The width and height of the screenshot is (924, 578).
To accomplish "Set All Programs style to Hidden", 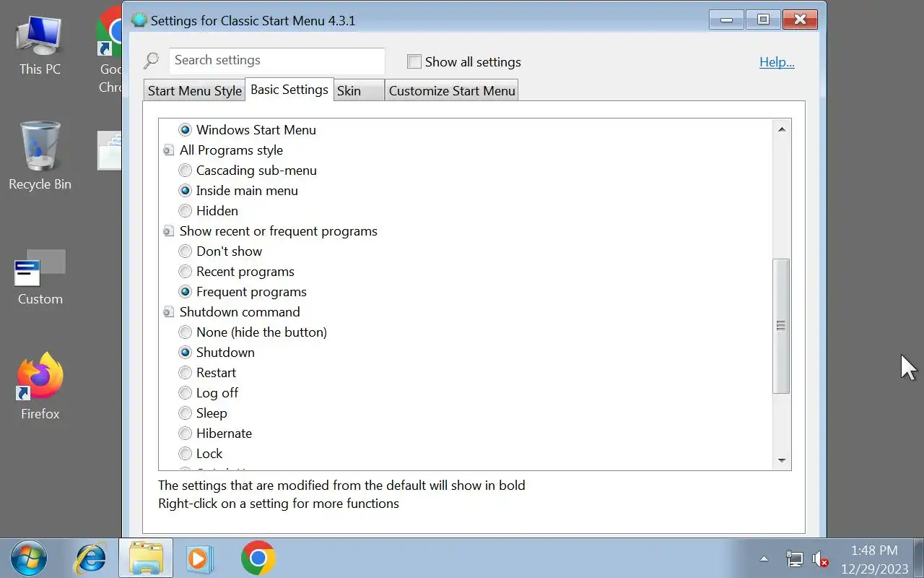I will 186,211.
